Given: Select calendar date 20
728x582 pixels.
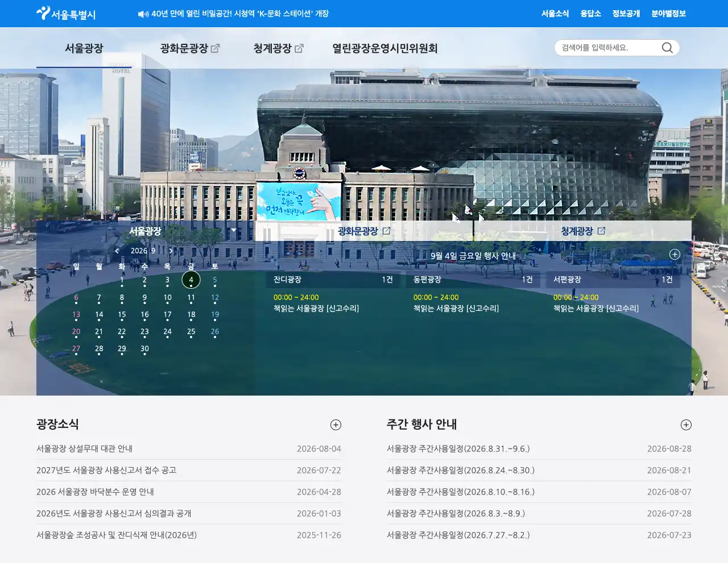Looking at the screenshot, I should pos(76,332).
